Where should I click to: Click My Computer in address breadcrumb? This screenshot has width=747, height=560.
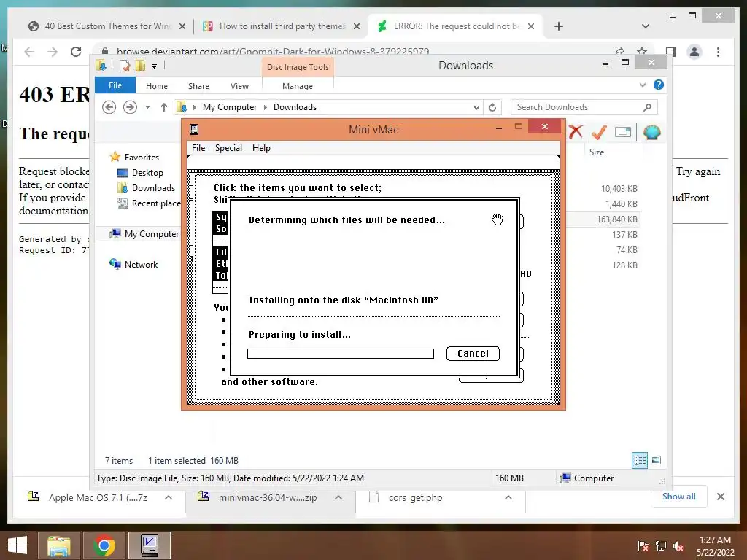230,107
